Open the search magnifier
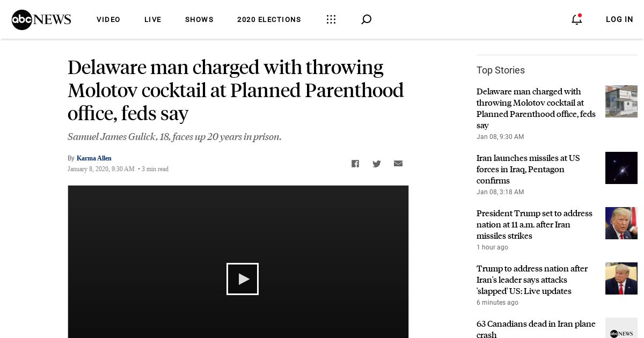The image size is (644, 338). coord(366,20)
